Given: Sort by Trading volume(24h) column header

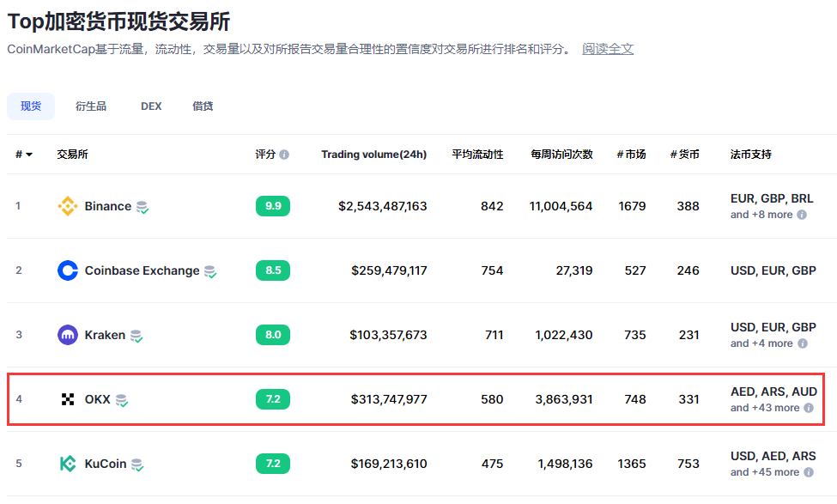Looking at the screenshot, I should [373, 155].
